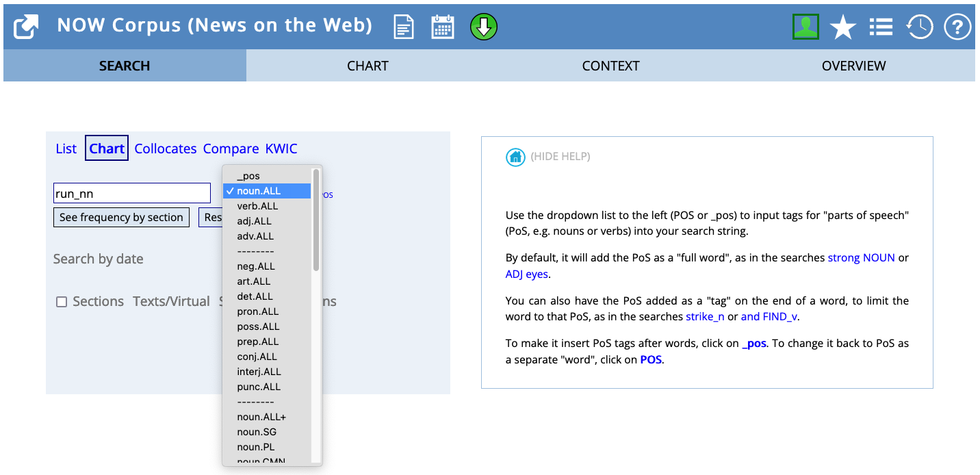Pick prep.ALL from the dropdown list
The image size is (980, 475).
pyautogui.click(x=258, y=342)
